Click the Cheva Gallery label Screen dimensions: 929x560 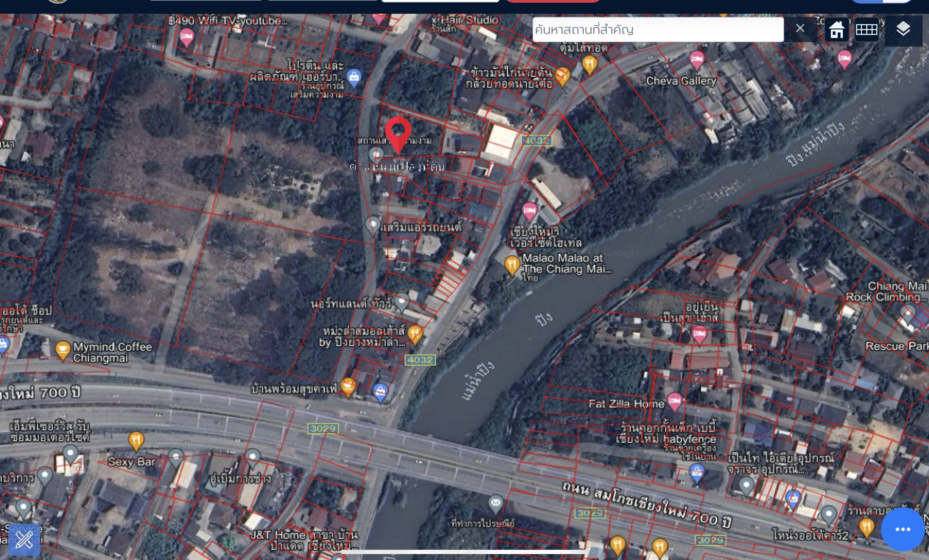point(681,81)
